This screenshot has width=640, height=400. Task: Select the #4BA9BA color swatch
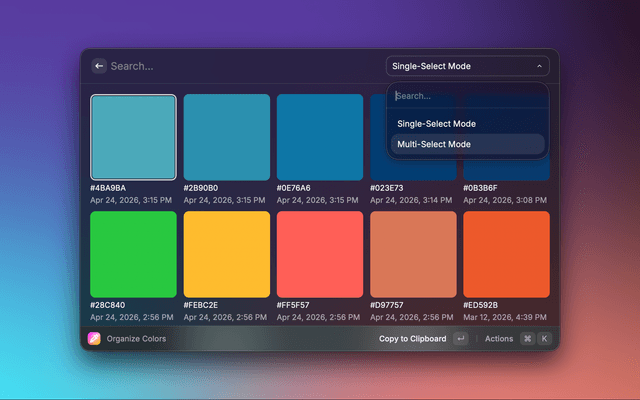134,137
